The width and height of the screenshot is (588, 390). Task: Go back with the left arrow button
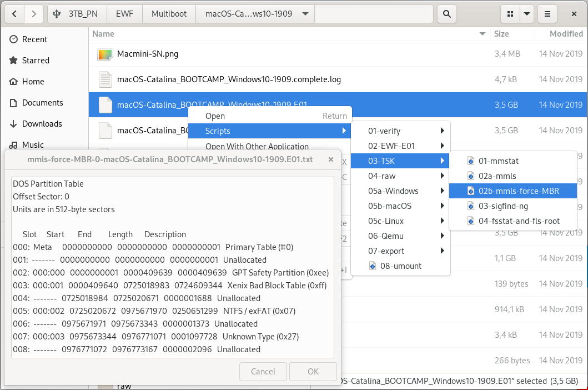[x=14, y=14]
